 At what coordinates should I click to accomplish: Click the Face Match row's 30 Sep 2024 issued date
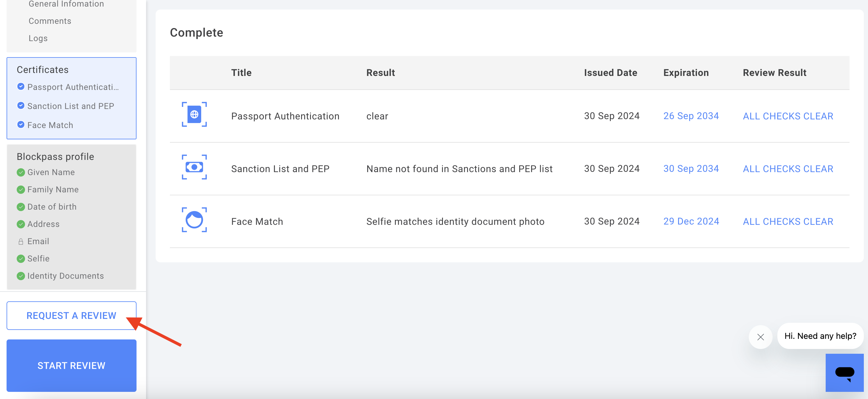coord(612,221)
